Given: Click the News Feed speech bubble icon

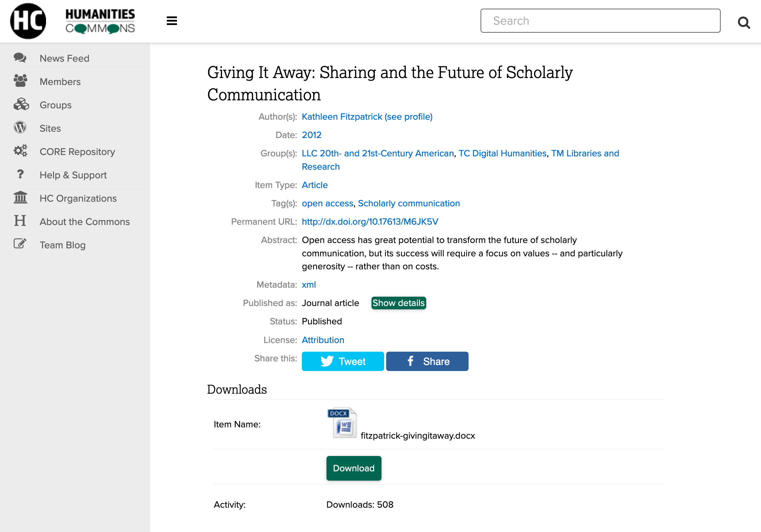Looking at the screenshot, I should pyautogui.click(x=20, y=58).
